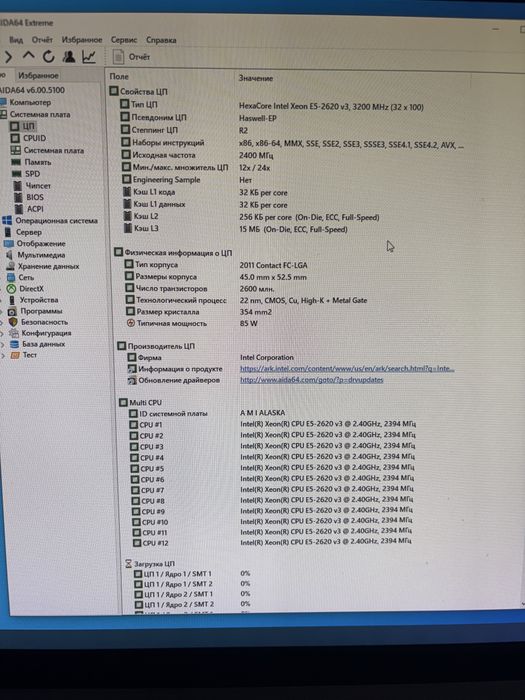Viewport: 525px width, 700px height.
Task: Open the Справка menu
Action: (x=161, y=40)
